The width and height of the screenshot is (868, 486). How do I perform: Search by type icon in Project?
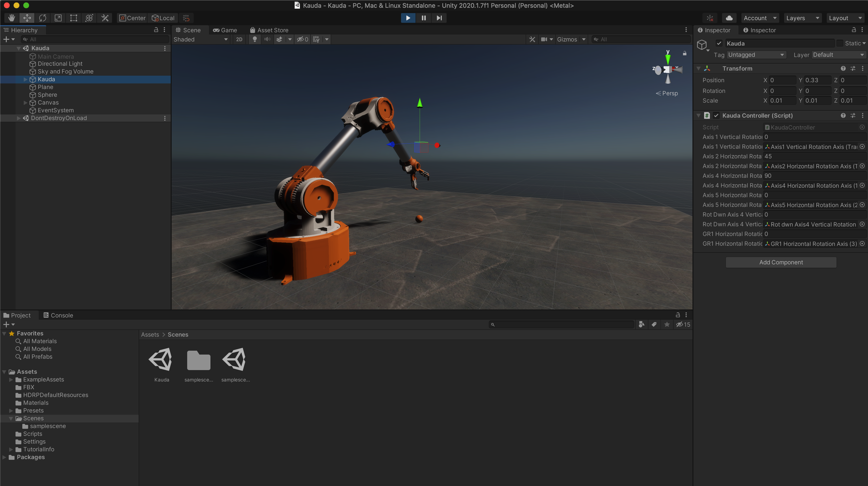tap(642, 324)
